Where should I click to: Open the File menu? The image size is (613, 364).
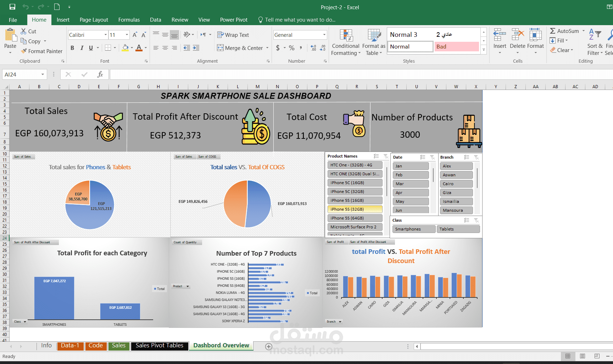pyautogui.click(x=13, y=20)
